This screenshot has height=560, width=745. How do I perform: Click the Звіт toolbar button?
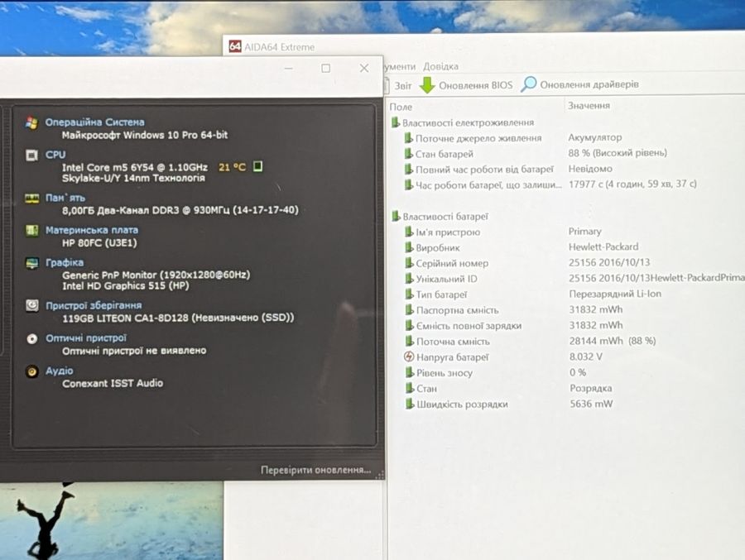398,85
